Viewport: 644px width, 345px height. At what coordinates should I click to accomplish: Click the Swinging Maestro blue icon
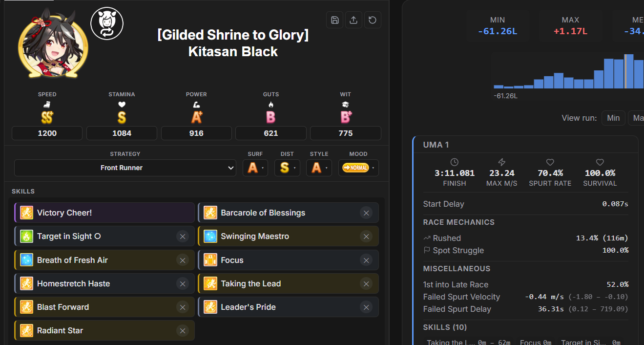[210, 237]
